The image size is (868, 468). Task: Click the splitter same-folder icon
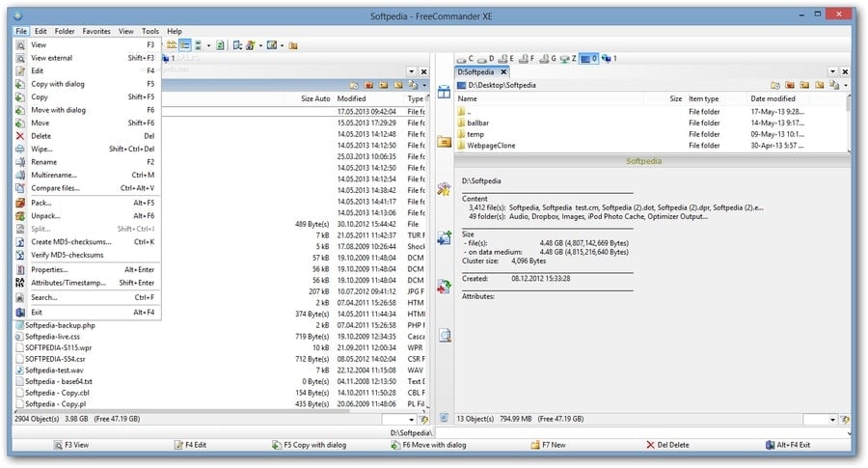click(x=444, y=141)
